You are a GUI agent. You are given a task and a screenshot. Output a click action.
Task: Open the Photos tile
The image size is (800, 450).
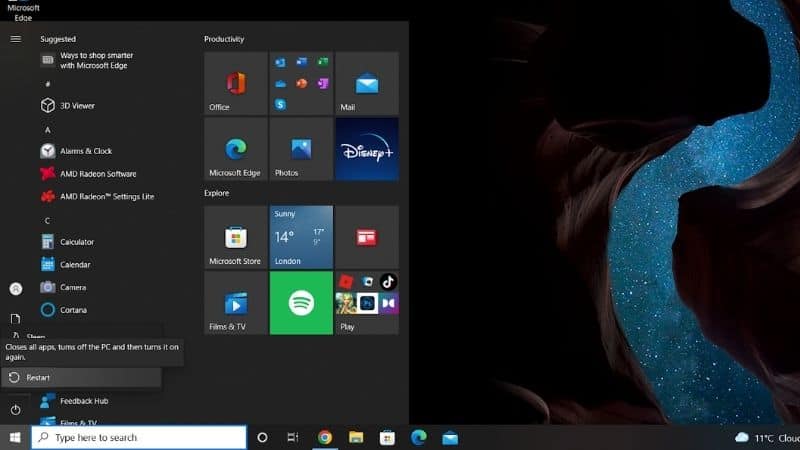pyautogui.click(x=301, y=149)
